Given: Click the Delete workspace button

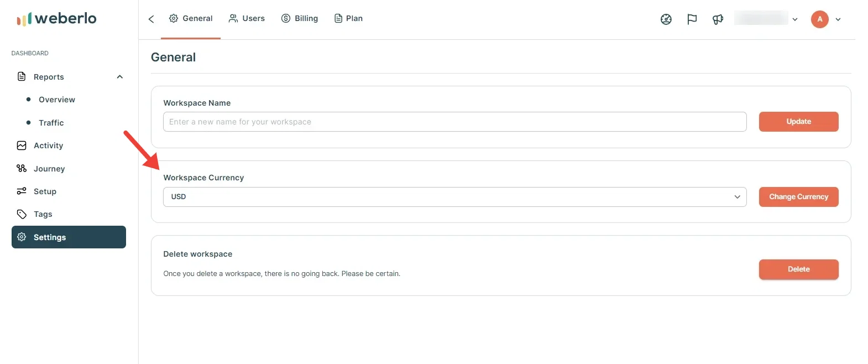Looking at the screenshot, I should 798,269.
